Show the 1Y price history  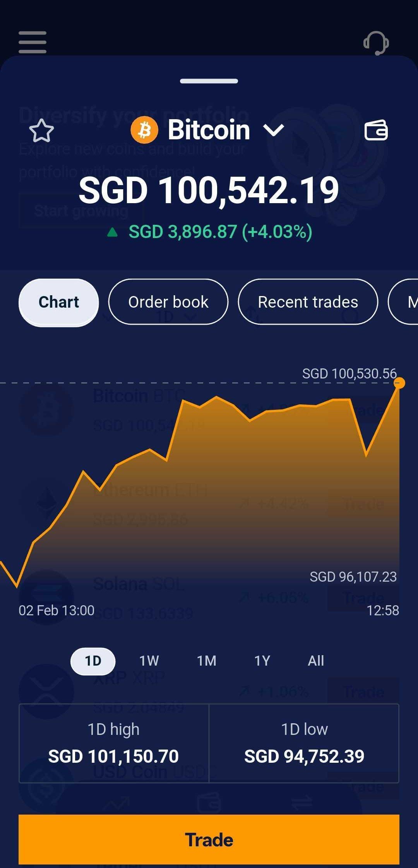262,661
